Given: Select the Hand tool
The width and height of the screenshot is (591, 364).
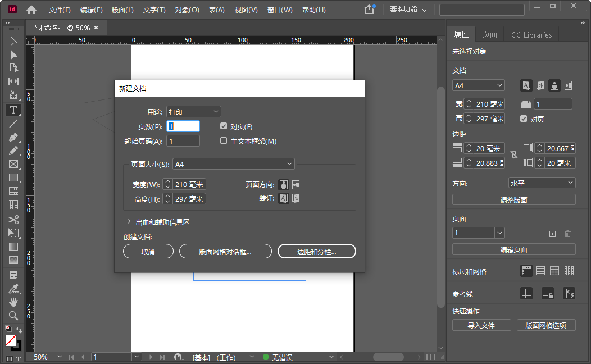Looking at the screenshot, I should coord(13,302).
